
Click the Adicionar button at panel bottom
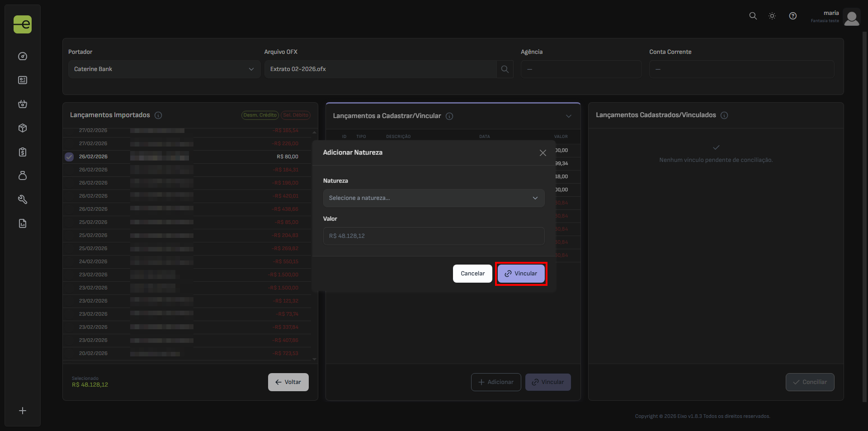[x=496, y=382]
